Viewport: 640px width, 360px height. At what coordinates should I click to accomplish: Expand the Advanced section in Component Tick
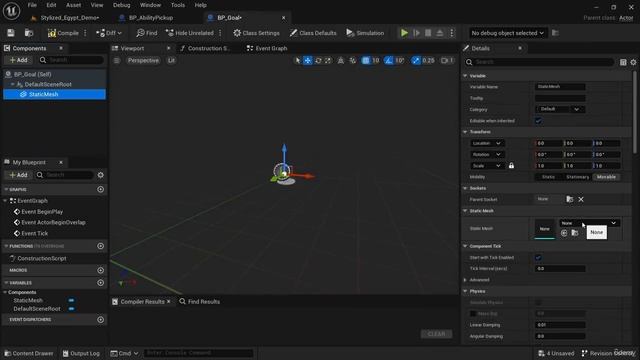(x=465, y=280)
